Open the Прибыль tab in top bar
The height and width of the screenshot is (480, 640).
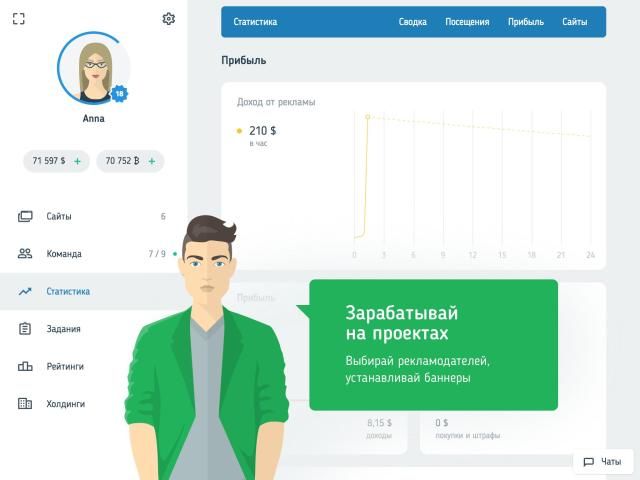(525, 22)
